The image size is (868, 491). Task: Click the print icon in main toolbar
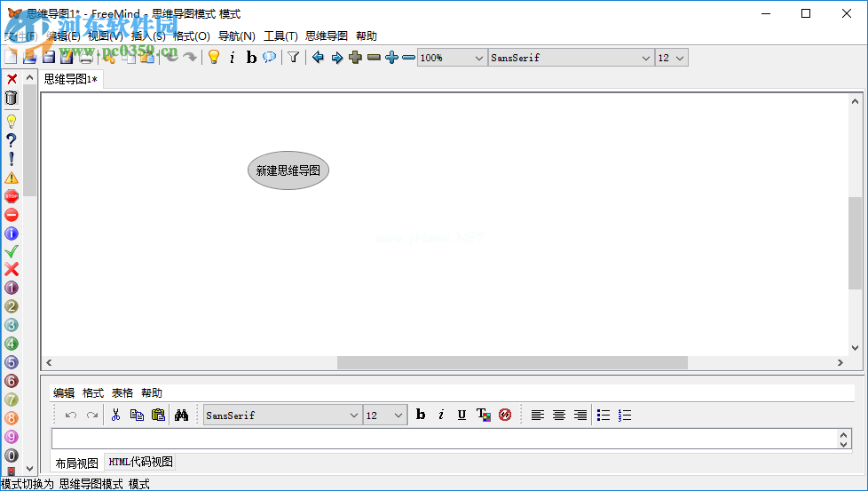coord(86,57)
